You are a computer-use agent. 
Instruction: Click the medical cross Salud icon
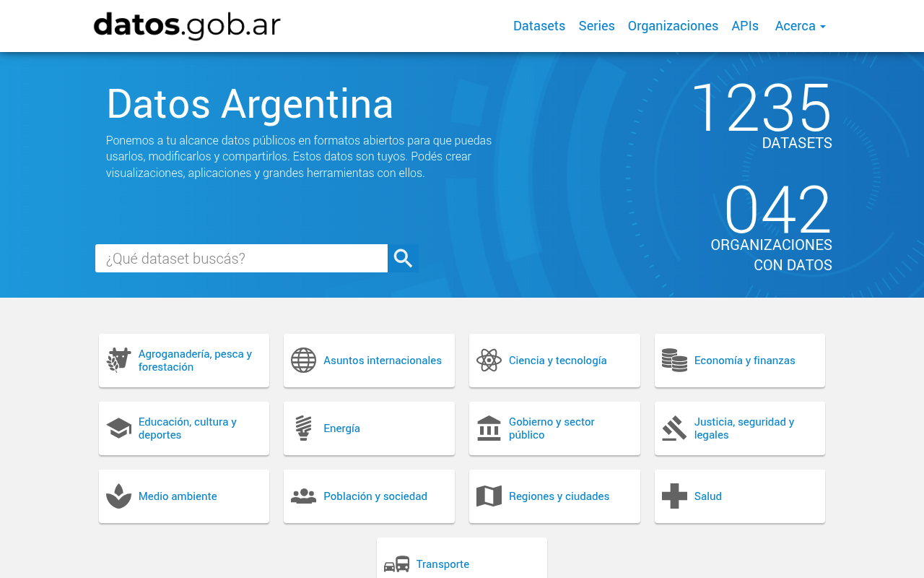tap(674, 496)
